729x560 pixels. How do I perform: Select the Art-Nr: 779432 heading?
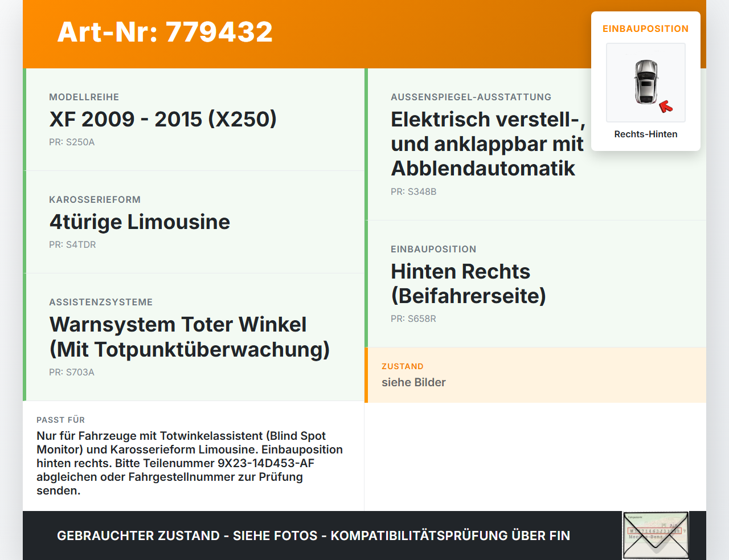click(x=165, y=32)
